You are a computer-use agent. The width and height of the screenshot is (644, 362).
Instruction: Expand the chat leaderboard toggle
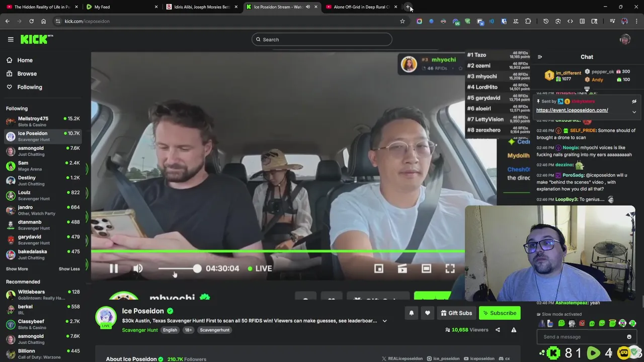click(587, 89)
